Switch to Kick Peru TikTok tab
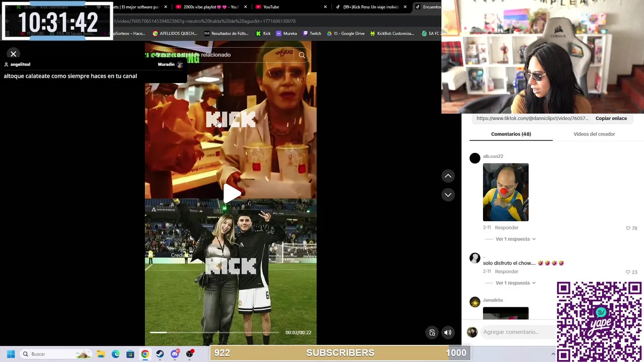Screen dimensions: 644x362 (370, 7)
